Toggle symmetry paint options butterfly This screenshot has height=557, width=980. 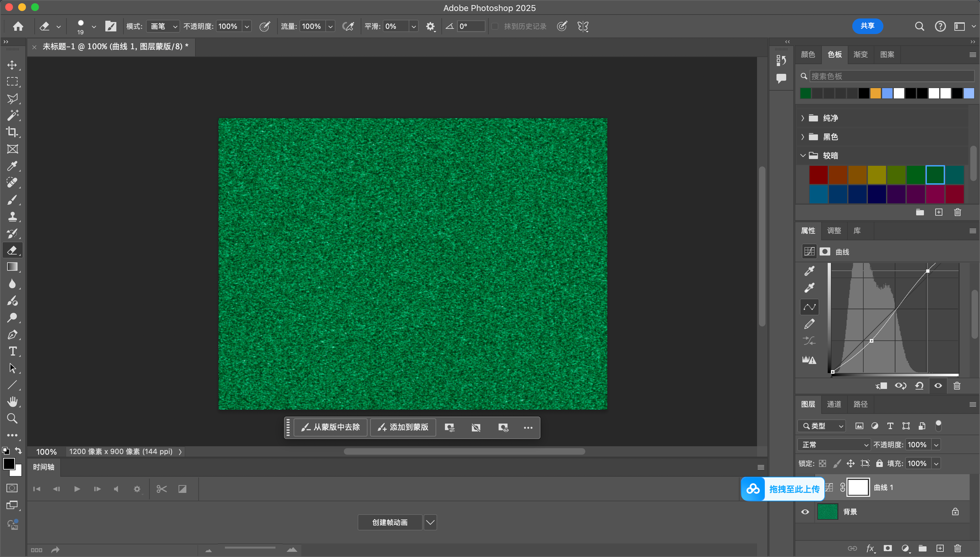click(583, 26)
